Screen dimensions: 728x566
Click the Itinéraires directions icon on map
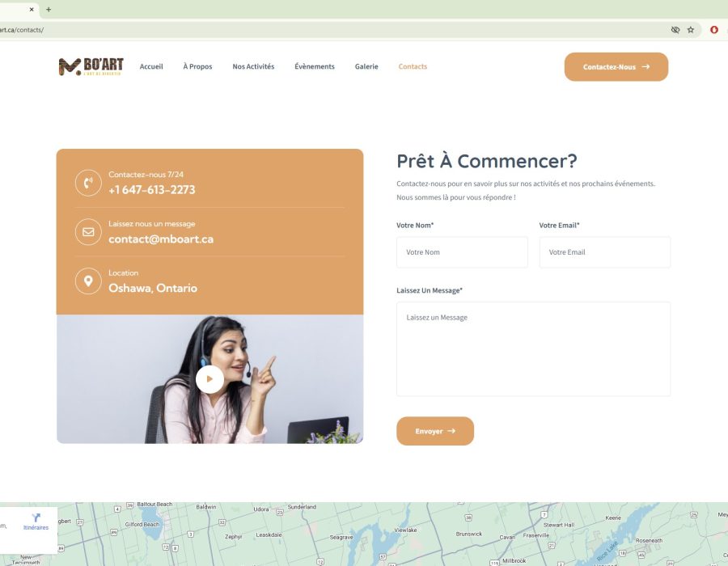(x=36, y=519)
